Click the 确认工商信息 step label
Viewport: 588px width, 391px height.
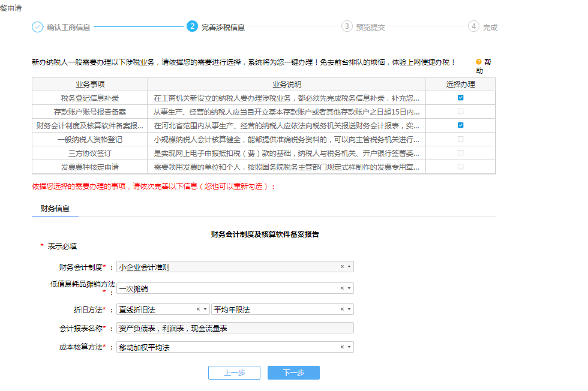68,28
